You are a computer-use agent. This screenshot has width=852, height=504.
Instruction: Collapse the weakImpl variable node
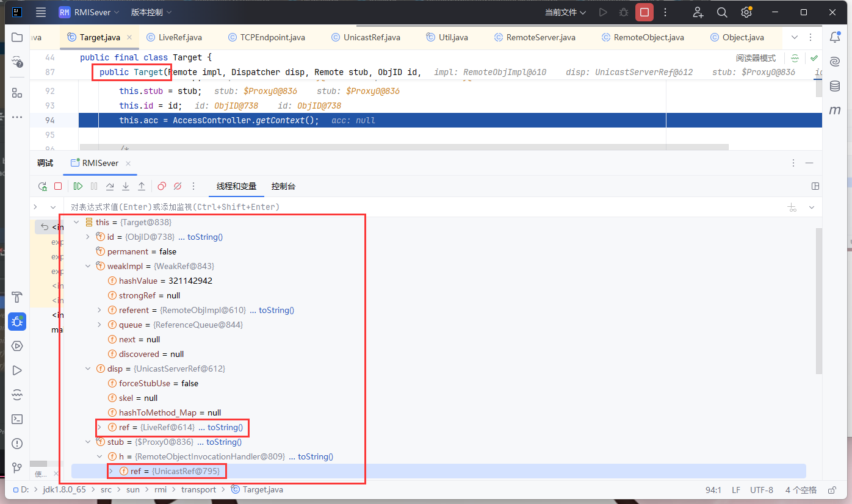[88, 266]
